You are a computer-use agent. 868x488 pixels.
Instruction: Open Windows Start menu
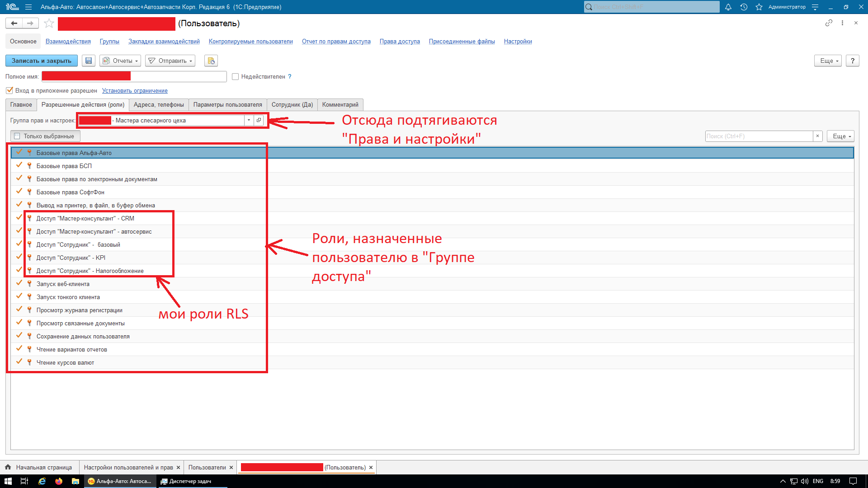coord(8,481)
